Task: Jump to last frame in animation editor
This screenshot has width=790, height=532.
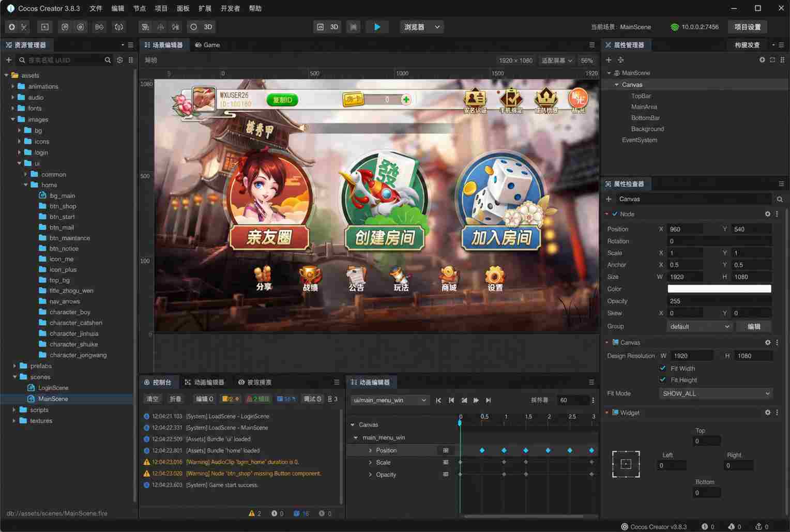Action: pos(489,400)
